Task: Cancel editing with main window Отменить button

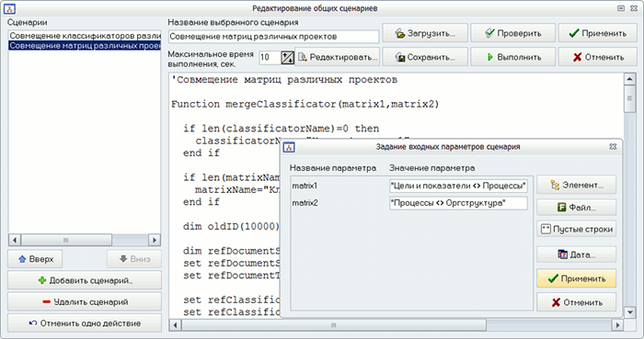Action: (x=598, y=57)
